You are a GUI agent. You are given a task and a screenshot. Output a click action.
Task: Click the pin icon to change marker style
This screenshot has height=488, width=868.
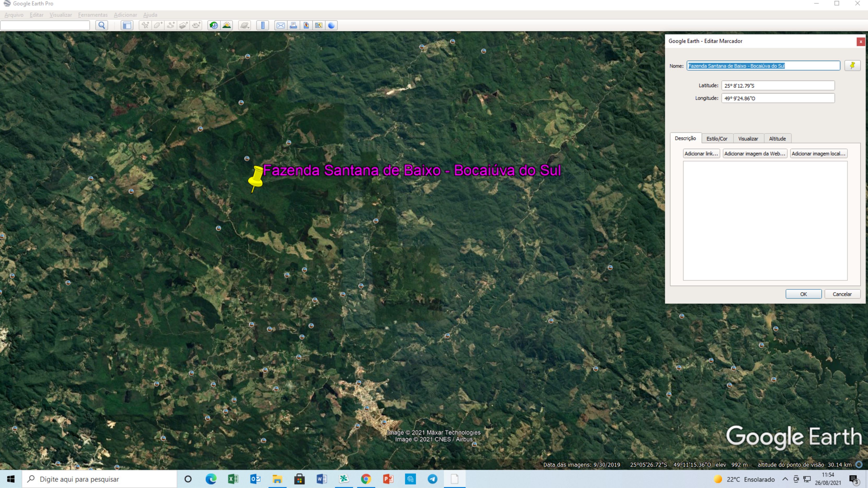[853, 65]
